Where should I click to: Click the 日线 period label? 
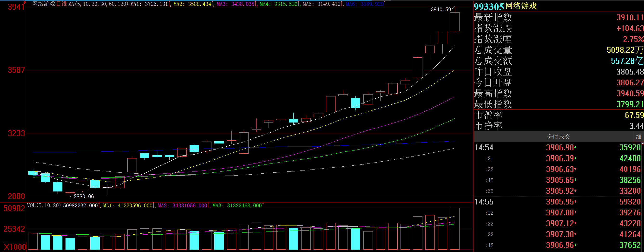[61, 4]
